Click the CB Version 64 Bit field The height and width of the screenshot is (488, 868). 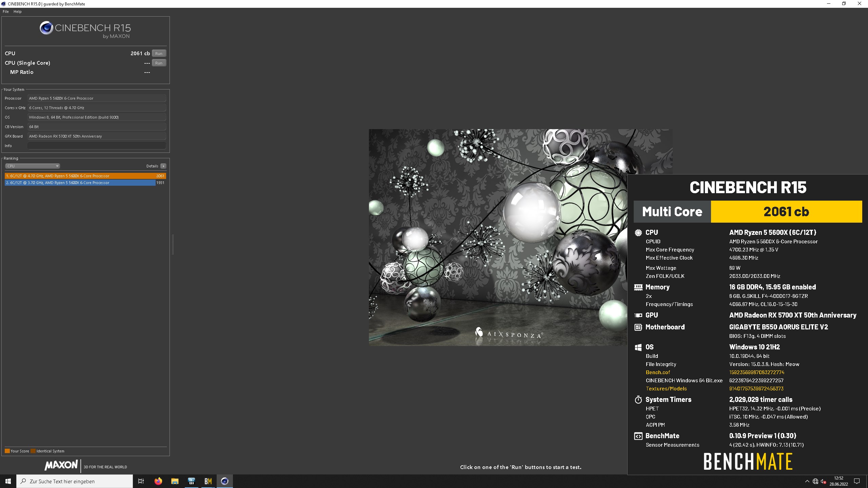pos(97,127)
